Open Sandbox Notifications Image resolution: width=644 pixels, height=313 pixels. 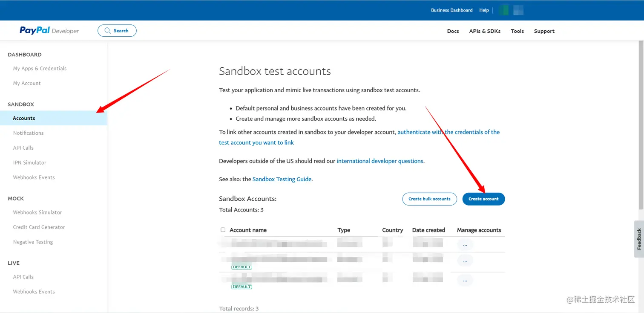point(28,133)
